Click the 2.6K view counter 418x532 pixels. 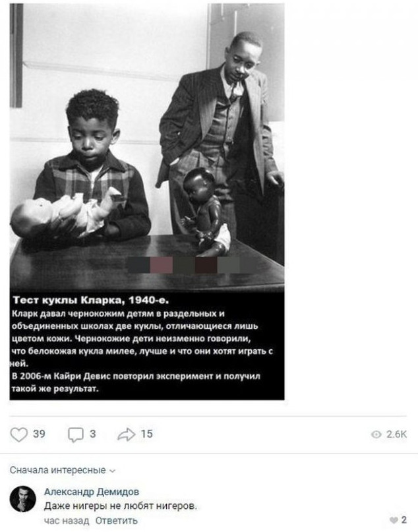[397, 434]
